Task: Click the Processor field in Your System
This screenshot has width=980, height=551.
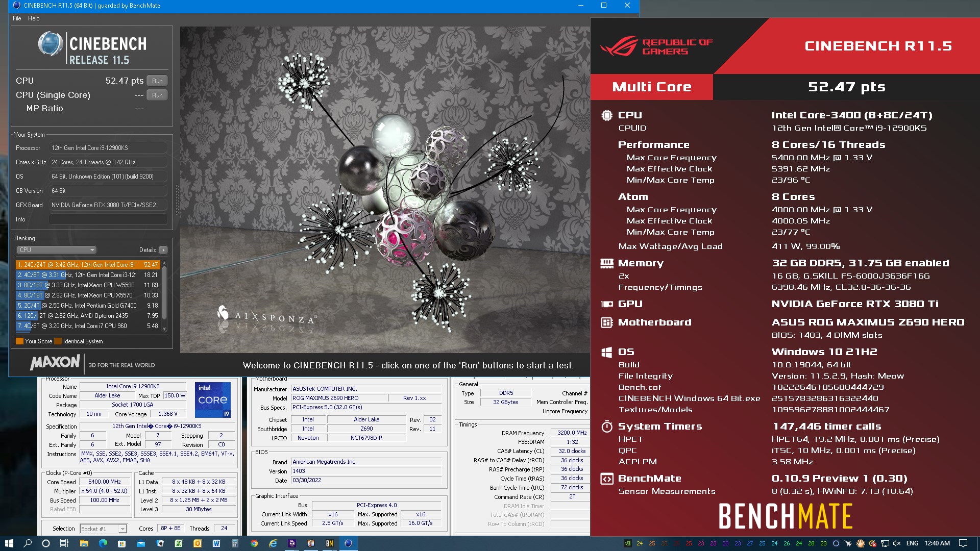Action: coord(108,148)
